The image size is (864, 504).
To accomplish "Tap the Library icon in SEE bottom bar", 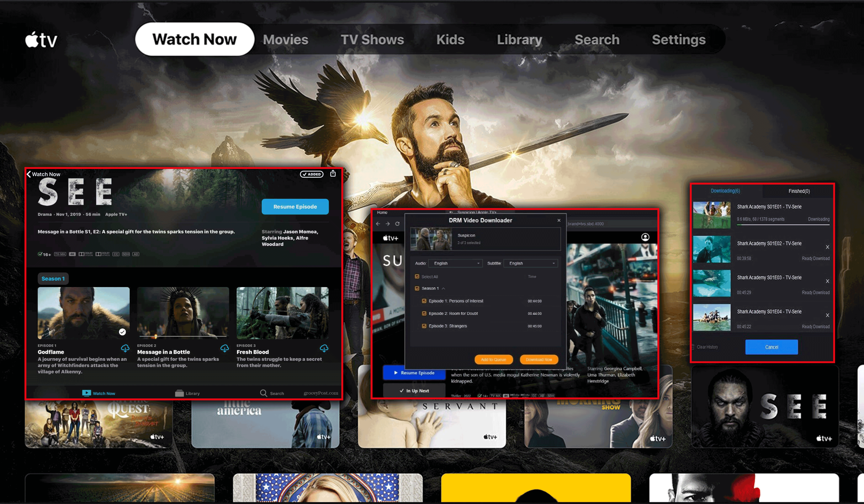I will click(179, 393).
